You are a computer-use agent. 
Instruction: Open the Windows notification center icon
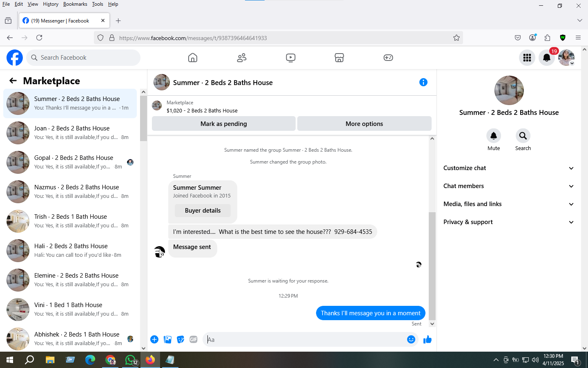point(575,360)
